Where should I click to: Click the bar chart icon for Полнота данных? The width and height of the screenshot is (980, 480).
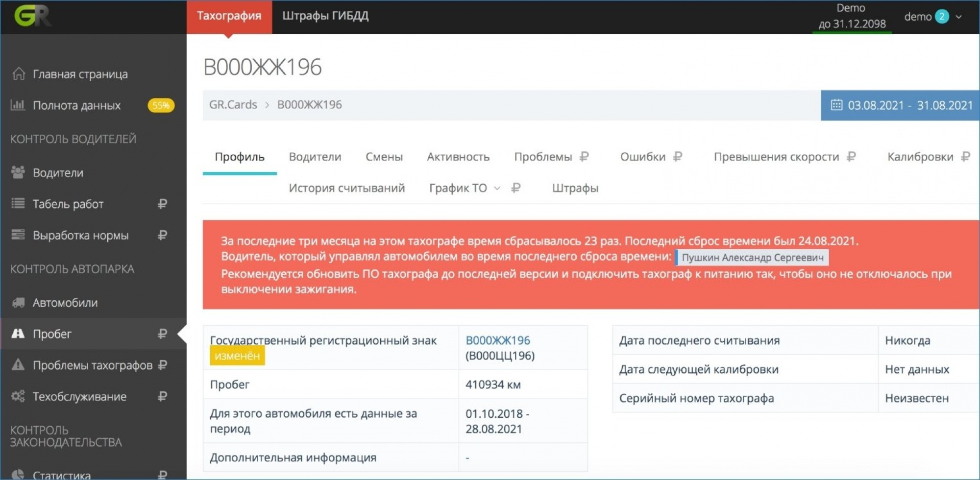[18, 105]
